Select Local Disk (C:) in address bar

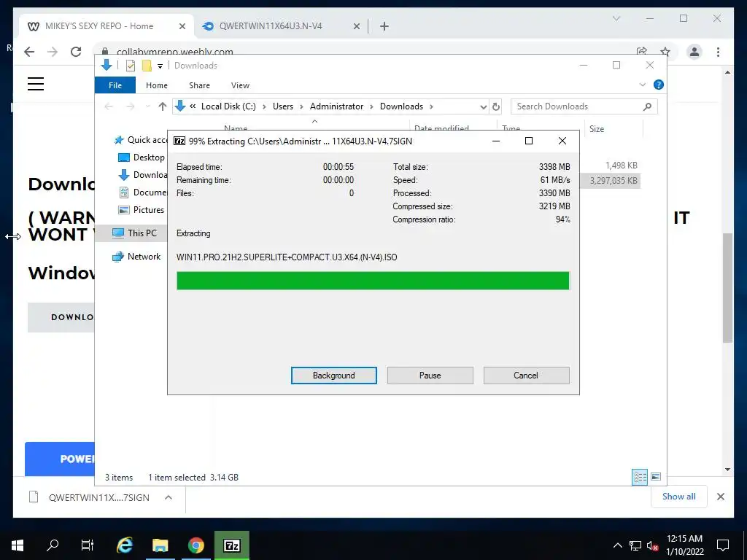click(x=228, y=106)
